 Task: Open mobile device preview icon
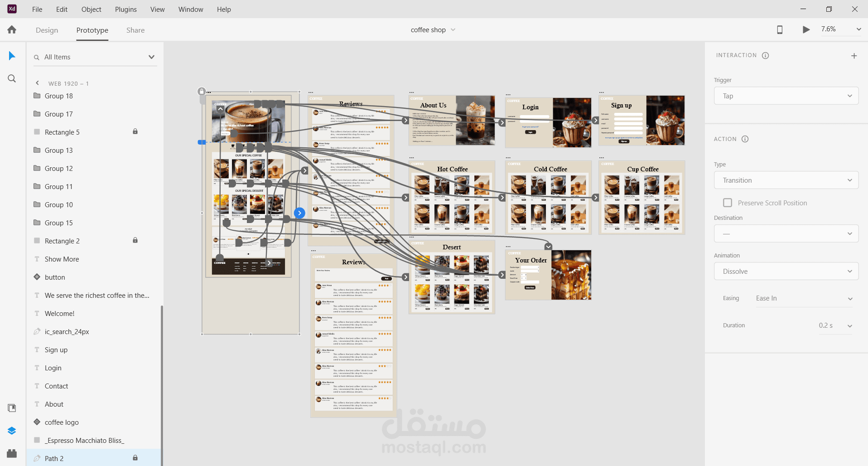[780, 30]
